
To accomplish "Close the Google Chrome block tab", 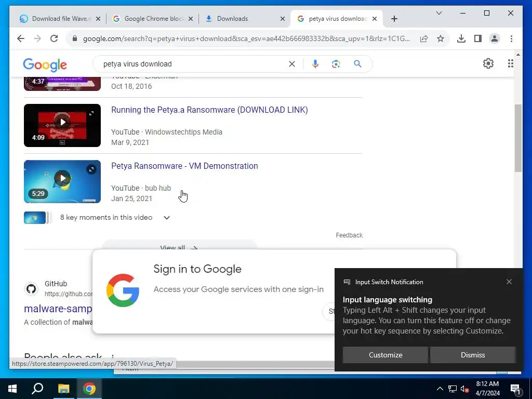I will click(x=191, y=19).
